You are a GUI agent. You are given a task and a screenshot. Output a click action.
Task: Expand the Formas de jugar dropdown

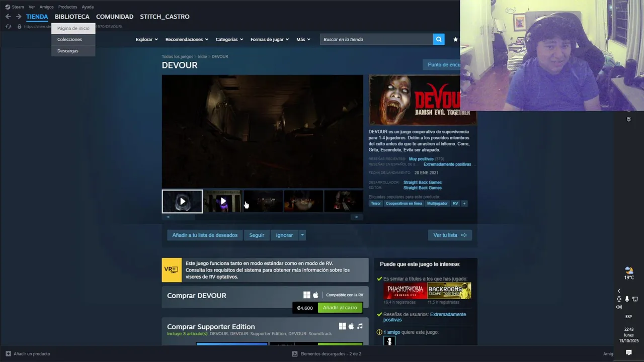tap(270, 39)
